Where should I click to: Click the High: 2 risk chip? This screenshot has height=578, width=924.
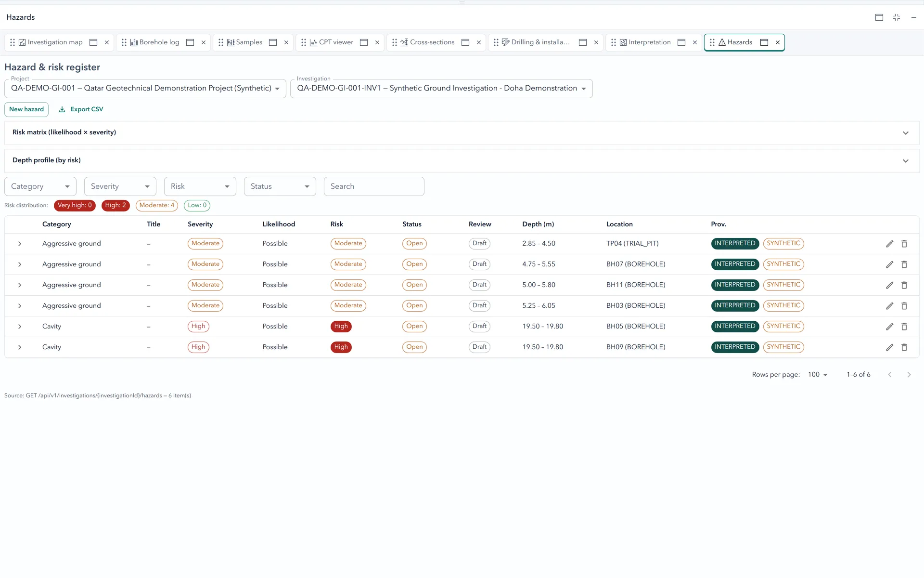click(x=115, y=205)
